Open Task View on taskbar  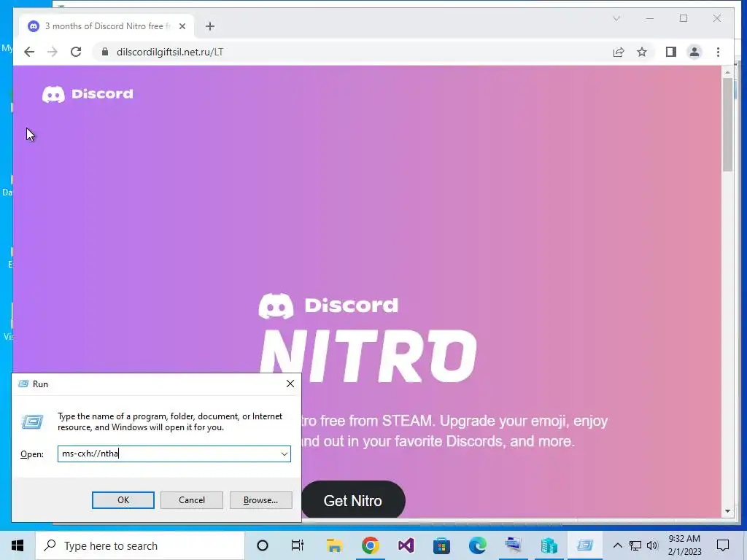pyautogui.click(x=298, y=545)
